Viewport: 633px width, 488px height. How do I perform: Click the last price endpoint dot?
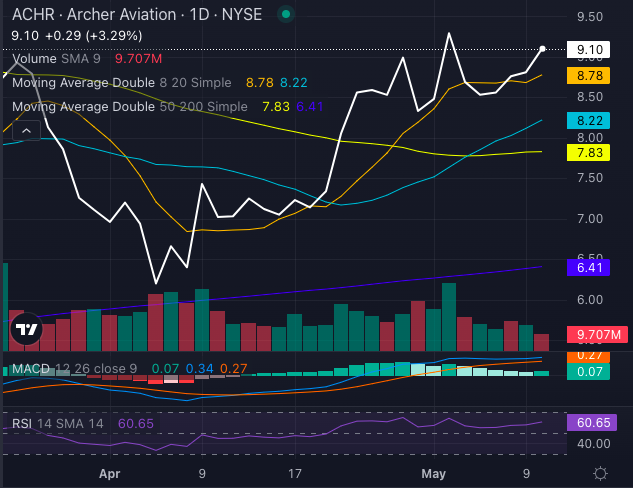pos(542,49)
